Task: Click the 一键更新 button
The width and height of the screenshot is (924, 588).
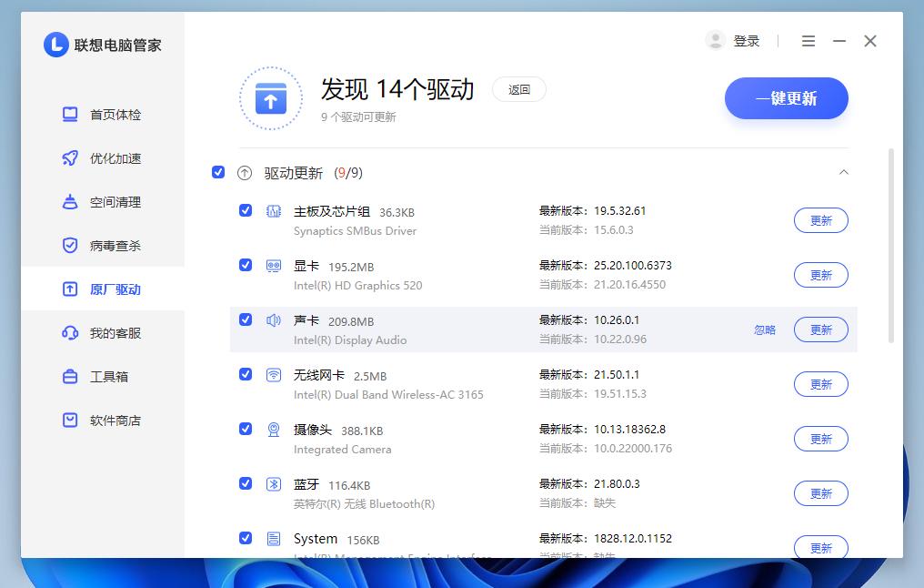Action: 786,97
